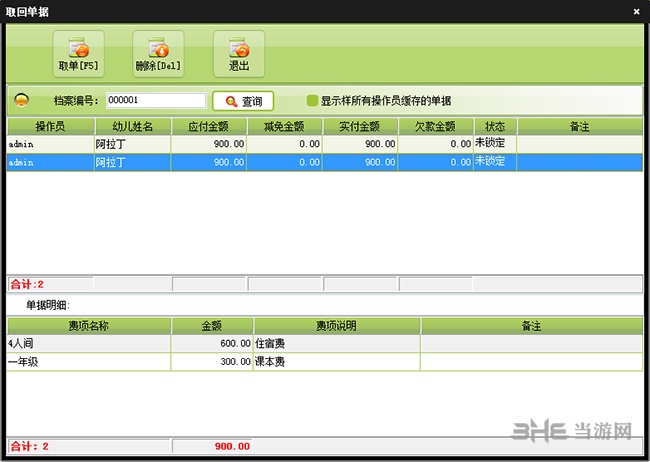Click the round yellow indicator icon
The width and height of the screenshot is (650, 462).
coord(22,100)
